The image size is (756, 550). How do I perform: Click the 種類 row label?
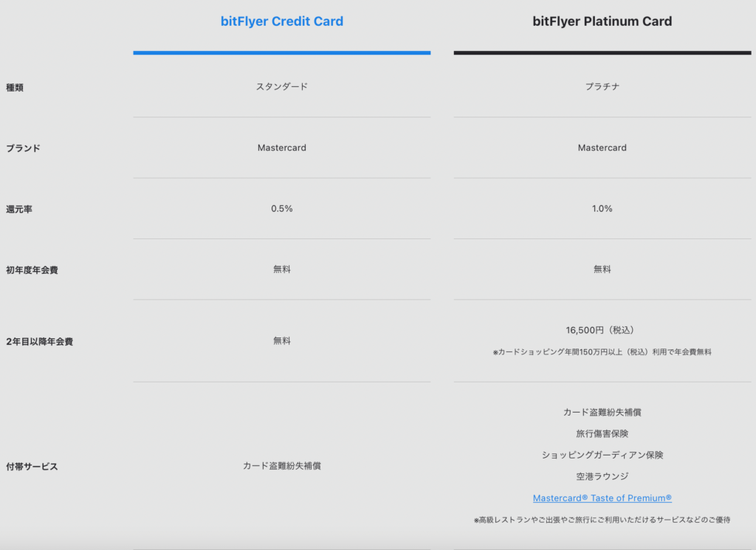point(15,87)
